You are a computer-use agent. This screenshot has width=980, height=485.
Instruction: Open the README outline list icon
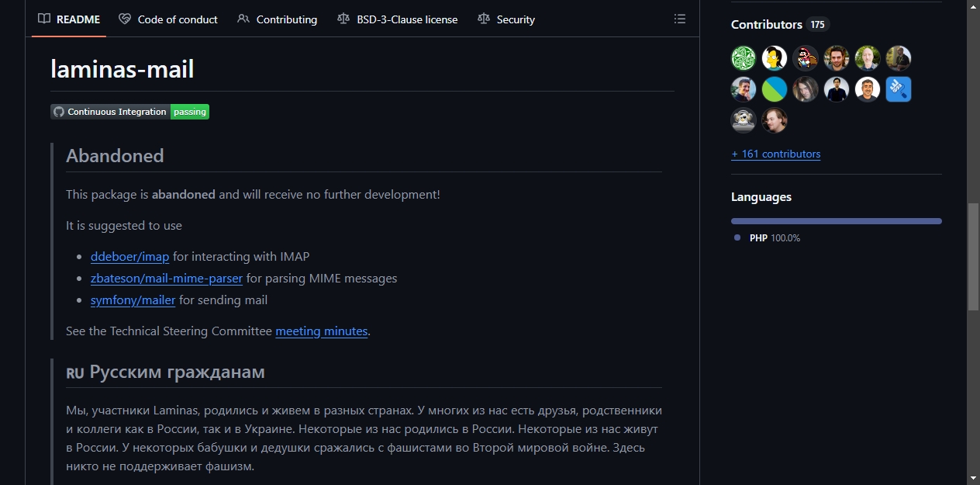tap(680, 19)
